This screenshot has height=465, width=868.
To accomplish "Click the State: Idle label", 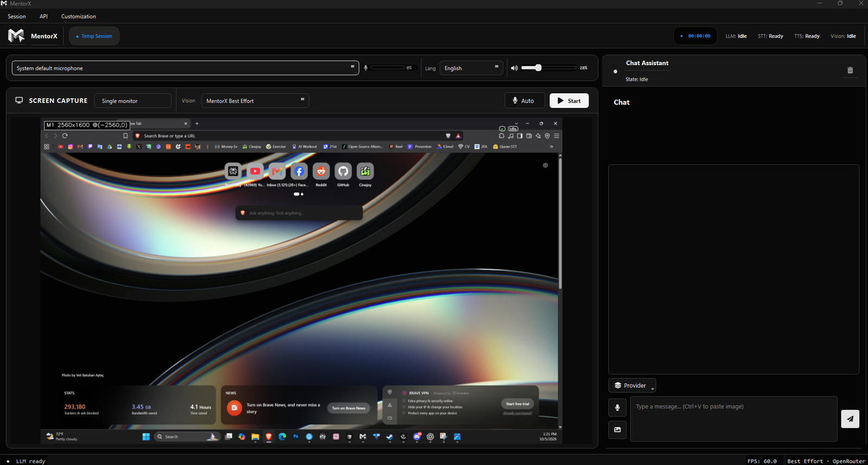I will pyautogui.click(x=637, y=79).
